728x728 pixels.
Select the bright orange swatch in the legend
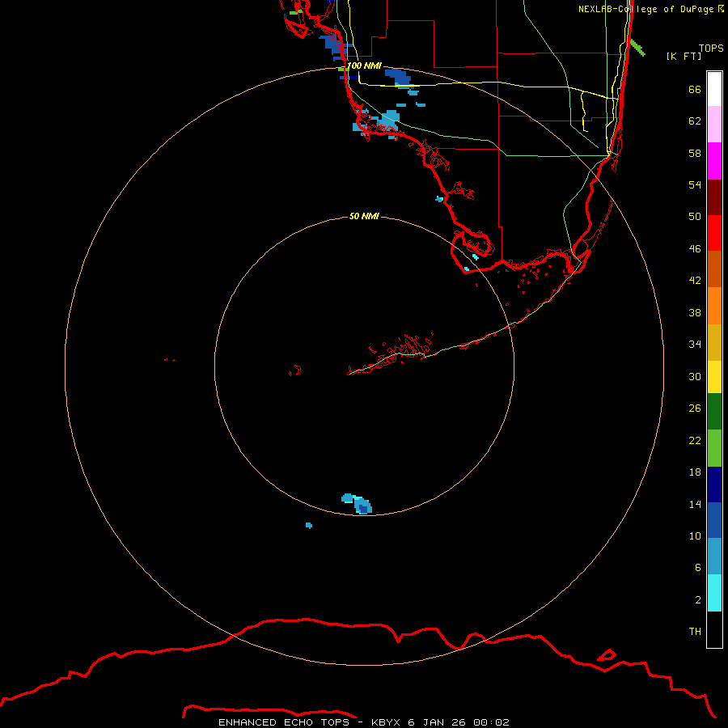[x=714, y=305]
